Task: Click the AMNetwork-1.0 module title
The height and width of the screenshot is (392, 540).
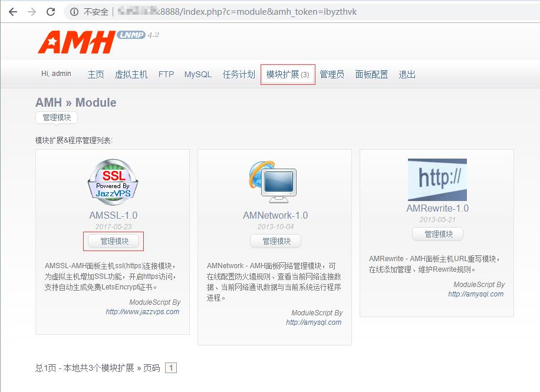Action: [275, 215]
